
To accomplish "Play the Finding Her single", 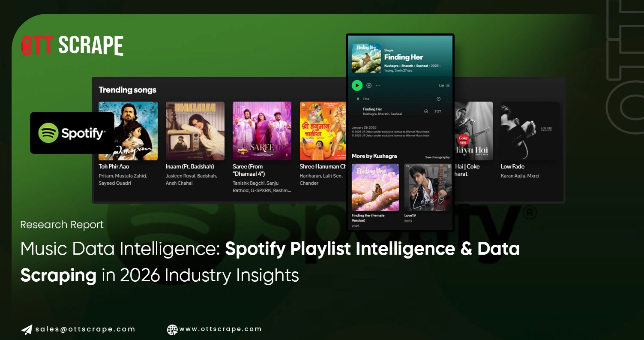I will pyautogui.click(x=357, y=85).
